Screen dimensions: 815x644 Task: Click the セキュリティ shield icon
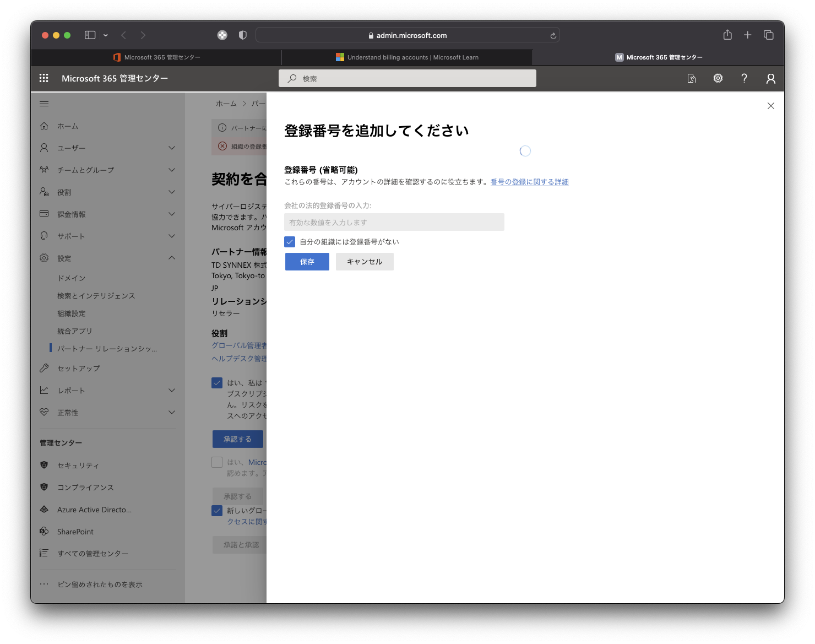coord(44,465)
